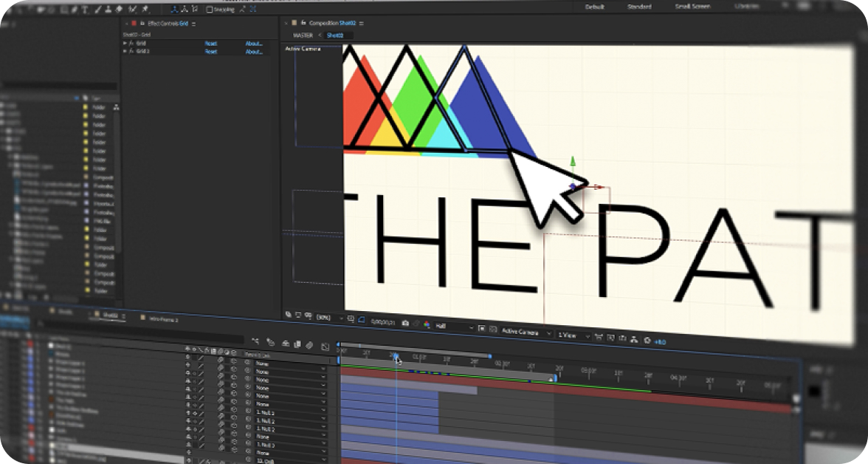This screenshot has height=464, width=868.
Task: Enable Motion Blur for timeline
Action: [309, 345]
